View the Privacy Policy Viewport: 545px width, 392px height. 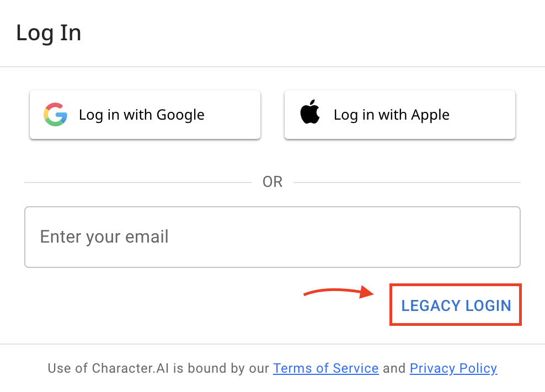click(x=453, y=368)
